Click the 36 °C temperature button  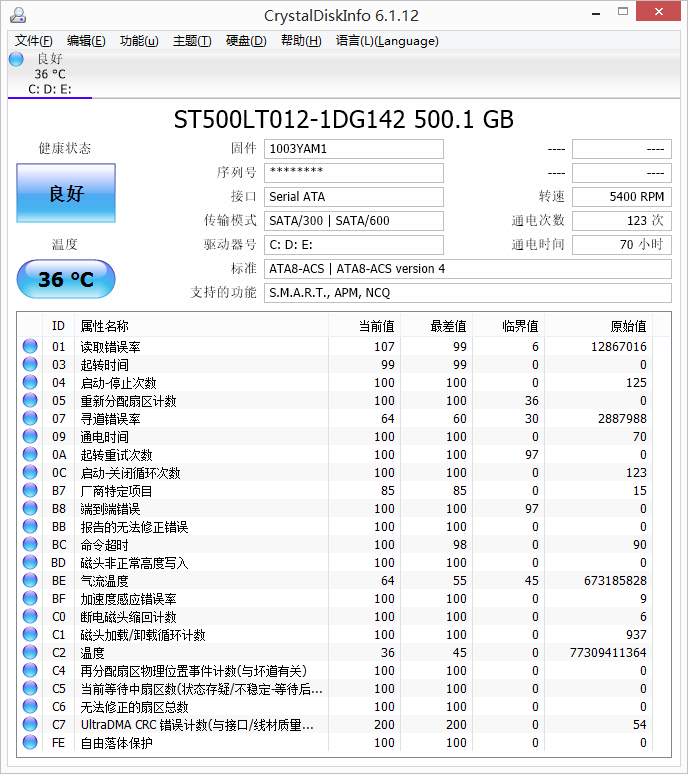tap(66, 279)
